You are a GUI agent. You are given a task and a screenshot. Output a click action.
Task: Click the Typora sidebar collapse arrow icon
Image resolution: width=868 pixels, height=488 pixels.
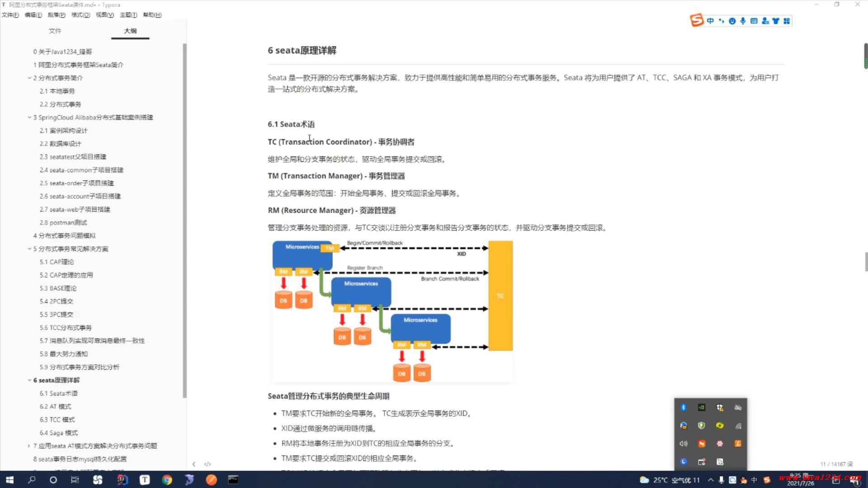pyautogui.click(x=194, y=464)
